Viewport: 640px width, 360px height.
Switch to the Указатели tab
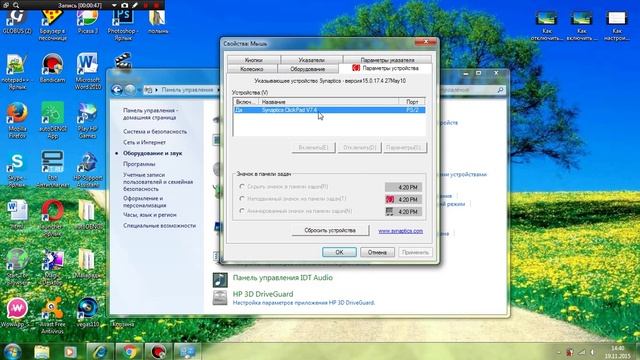[311, 60]
